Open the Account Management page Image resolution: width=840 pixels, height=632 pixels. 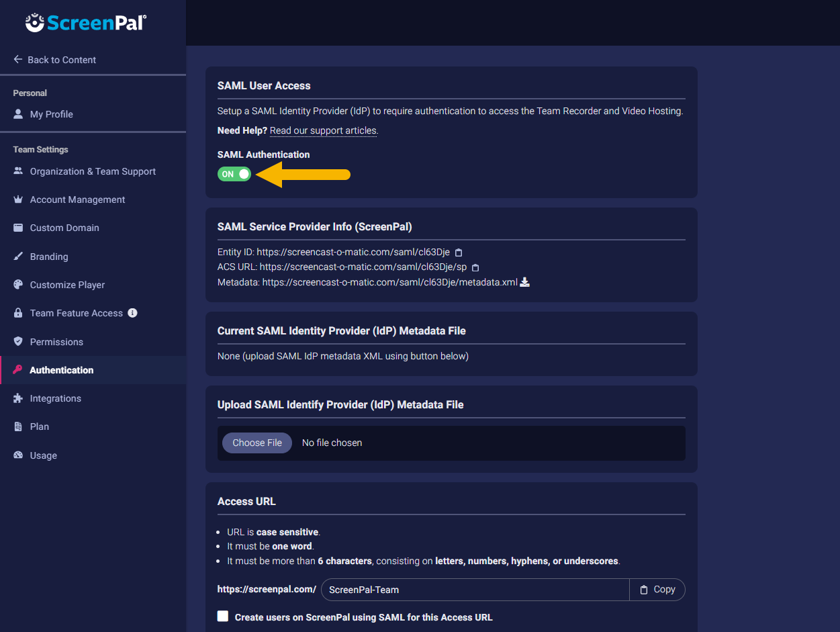(x=77, y=199)
